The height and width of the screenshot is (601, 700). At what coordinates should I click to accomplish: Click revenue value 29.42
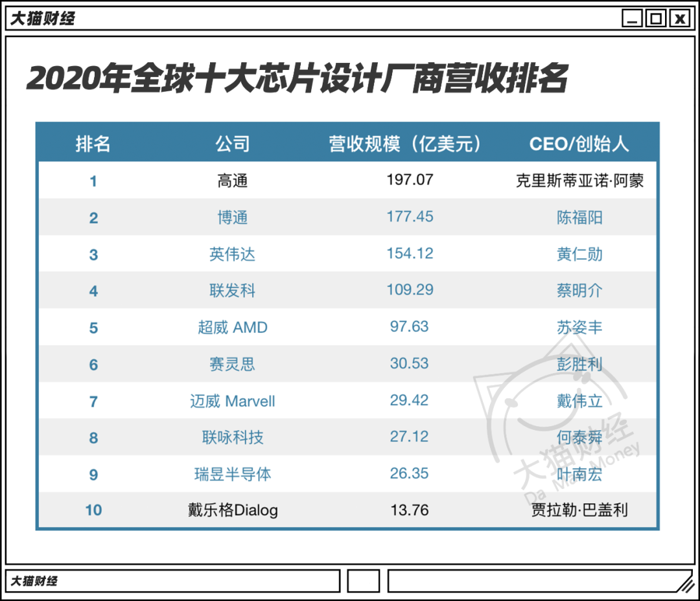pos(410,400)
